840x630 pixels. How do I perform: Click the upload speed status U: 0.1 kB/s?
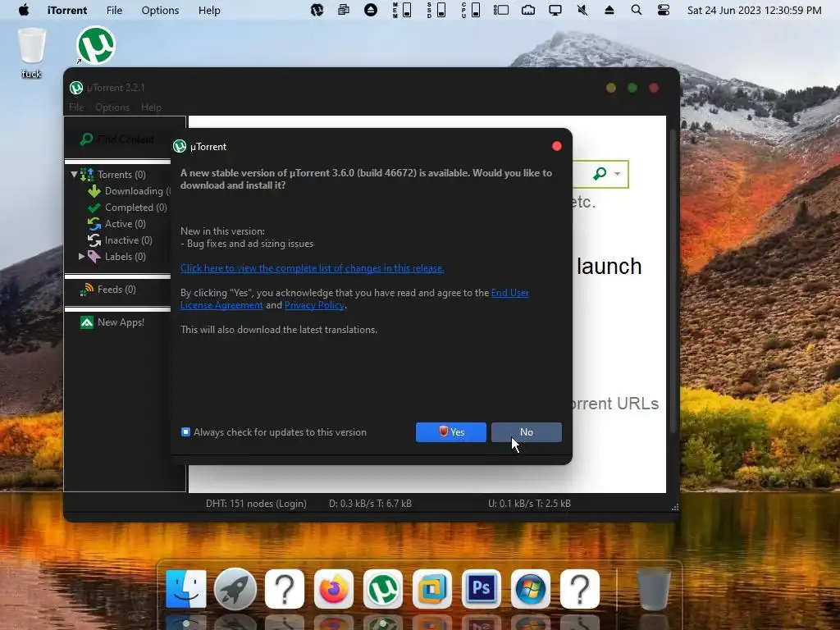[x=529, y=503]
